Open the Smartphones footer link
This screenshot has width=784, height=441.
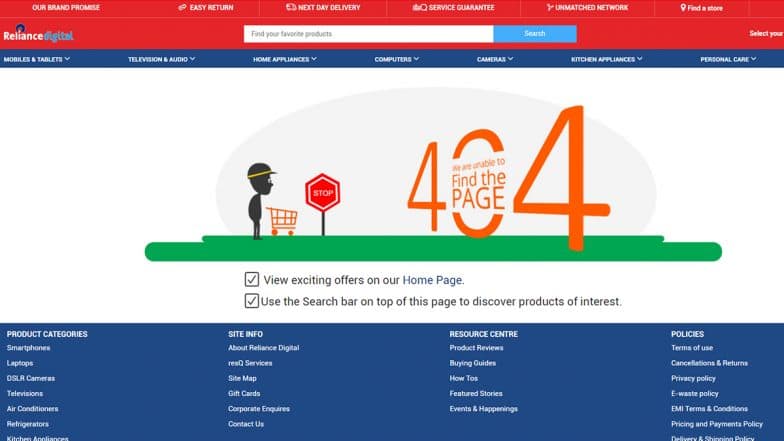(x=28, y=348)
